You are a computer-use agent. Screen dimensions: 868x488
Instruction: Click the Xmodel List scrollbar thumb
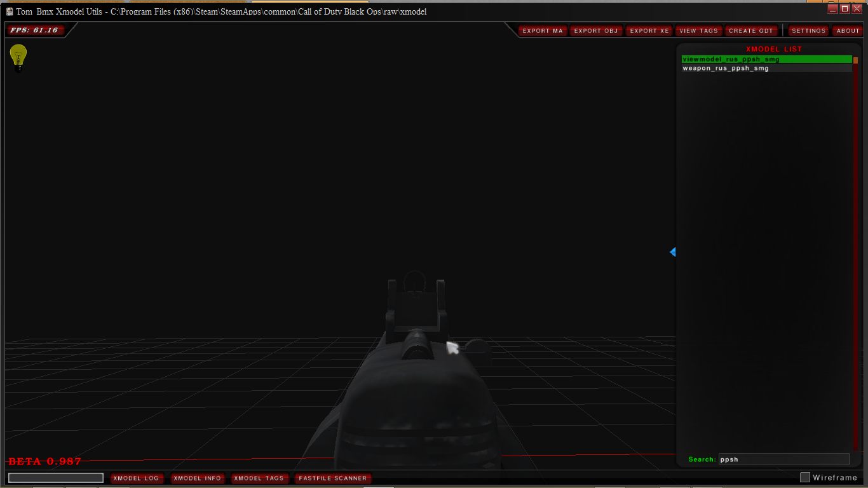[855, 60]
